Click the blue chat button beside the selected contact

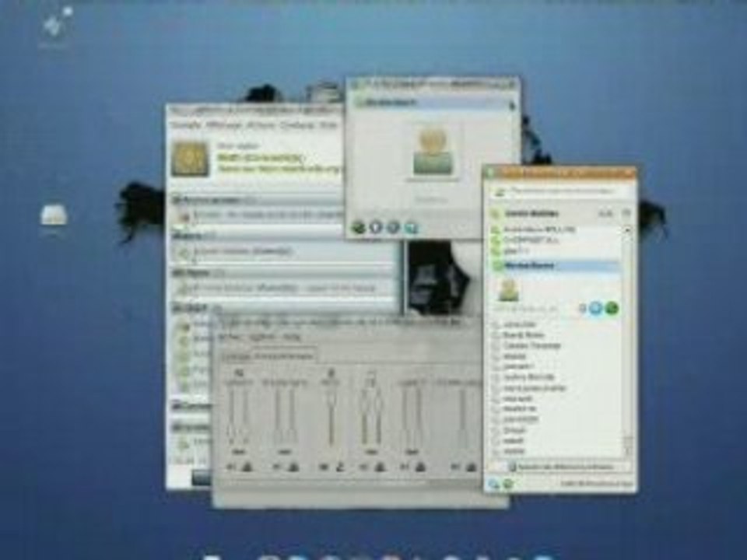595,308
